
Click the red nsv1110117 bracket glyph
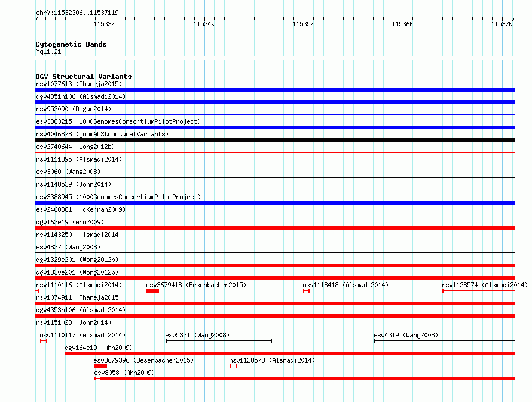(44, 341)
